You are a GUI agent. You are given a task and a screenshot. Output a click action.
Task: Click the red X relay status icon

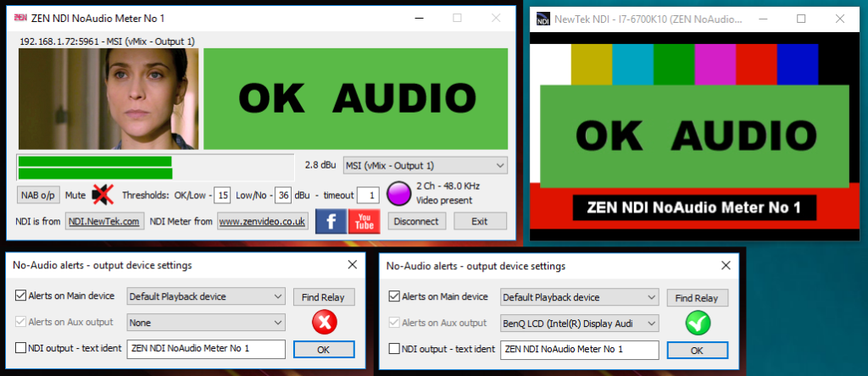click(325, 323)
